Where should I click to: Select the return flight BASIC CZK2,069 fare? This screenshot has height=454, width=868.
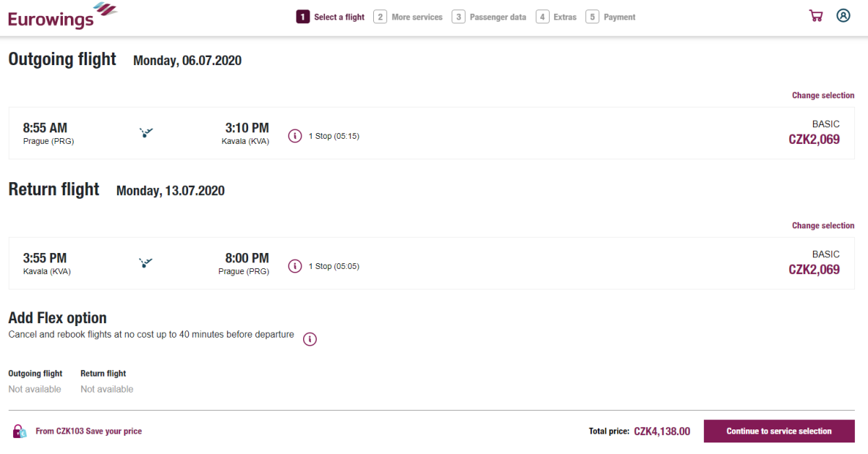814,263
